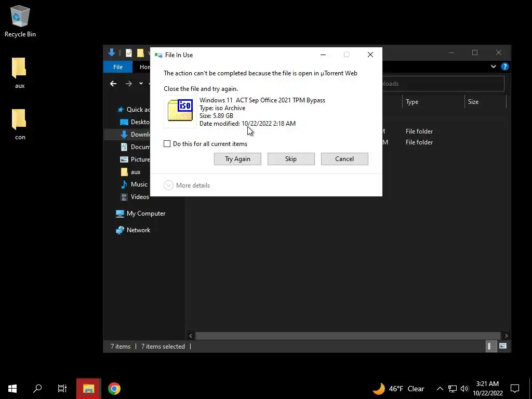Viewport: 532px width, 399px height.
Task: Enable Do this for all current items
Action: [167, 144]
